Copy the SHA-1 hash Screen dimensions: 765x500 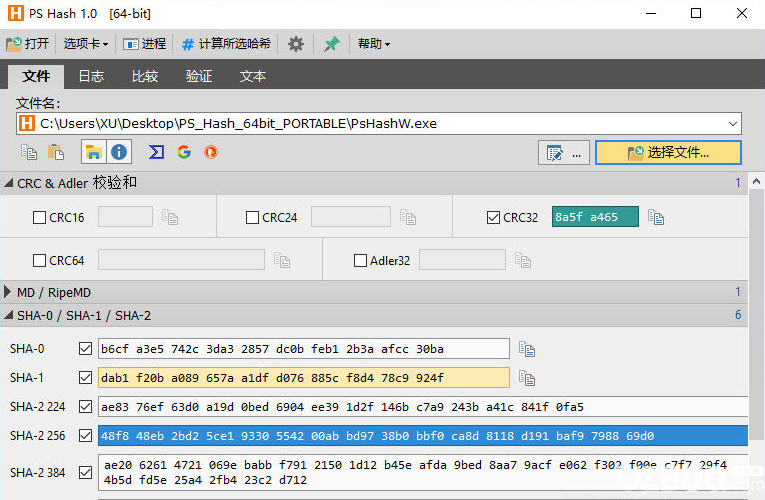click(527, 378)
